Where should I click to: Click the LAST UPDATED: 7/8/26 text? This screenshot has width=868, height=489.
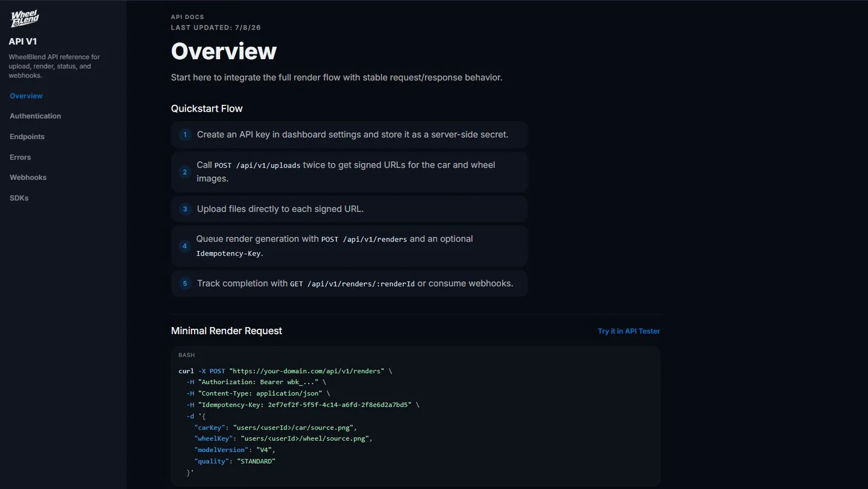[216, 28]
